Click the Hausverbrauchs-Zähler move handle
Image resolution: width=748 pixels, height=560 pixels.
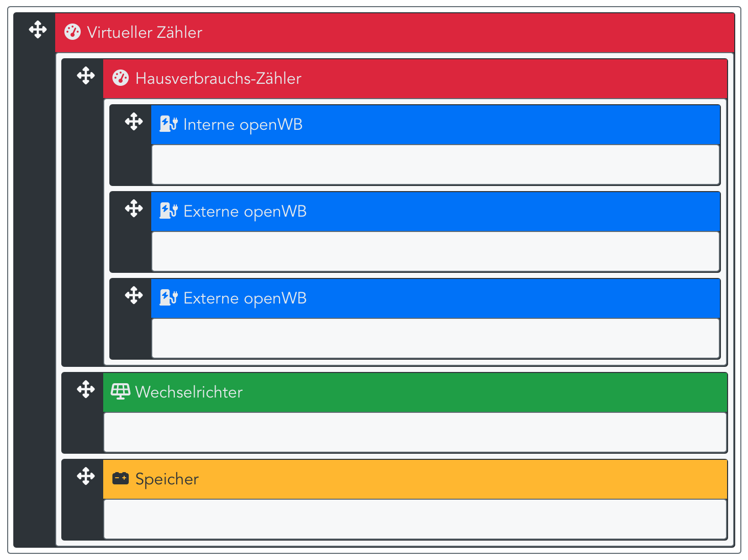click(86, 76)
